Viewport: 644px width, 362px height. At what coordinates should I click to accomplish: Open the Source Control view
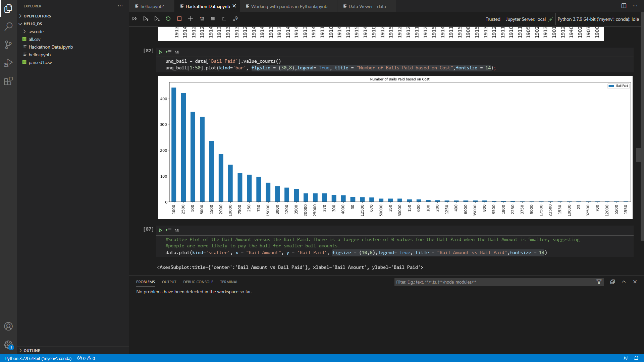coord(8,45)
